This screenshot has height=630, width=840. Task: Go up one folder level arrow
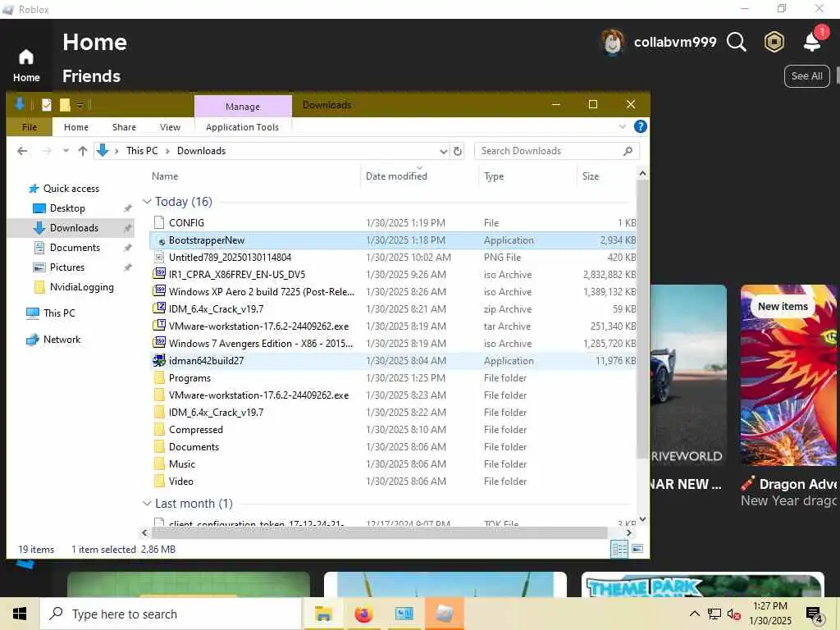[83, 151]
